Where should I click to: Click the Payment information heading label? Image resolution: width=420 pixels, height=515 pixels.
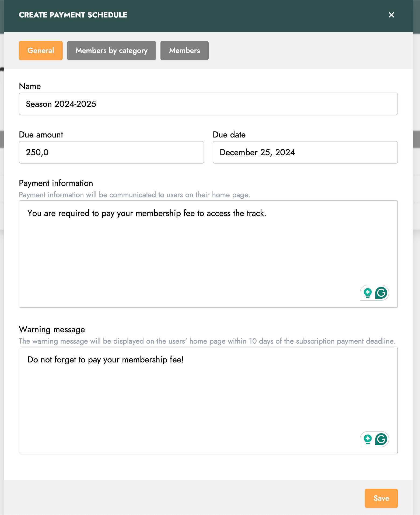tap(56, 183)
